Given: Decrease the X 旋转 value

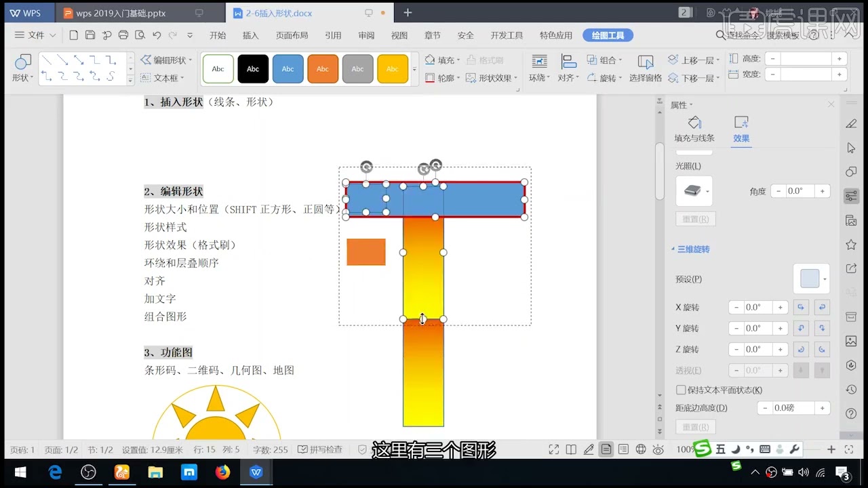Looking at the screenshot, I should (x=737, y=307).
